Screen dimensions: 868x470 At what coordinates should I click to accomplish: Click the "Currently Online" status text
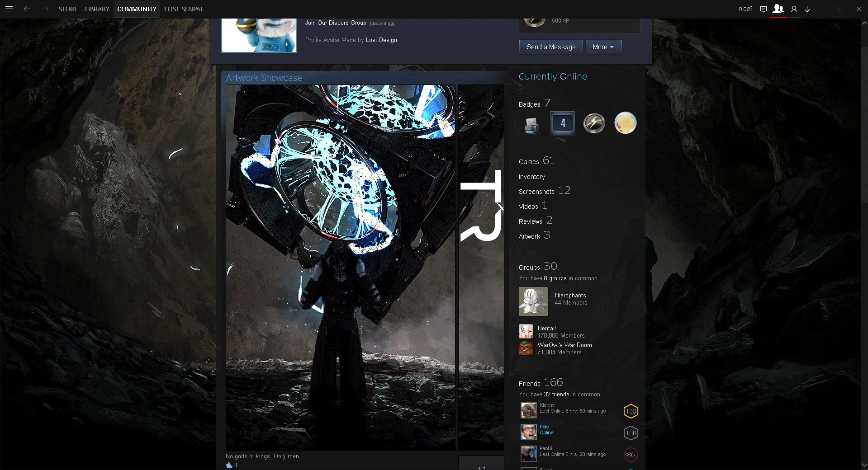pos(553,77)
